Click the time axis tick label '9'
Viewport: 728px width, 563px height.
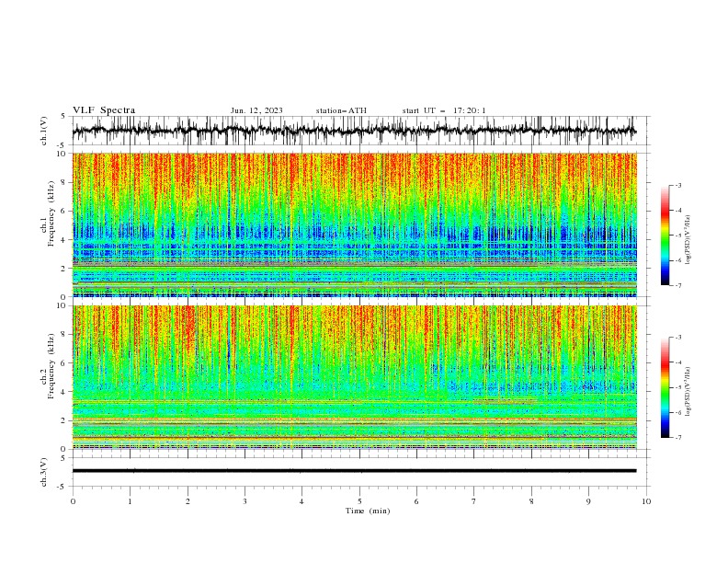click(588, 501)
